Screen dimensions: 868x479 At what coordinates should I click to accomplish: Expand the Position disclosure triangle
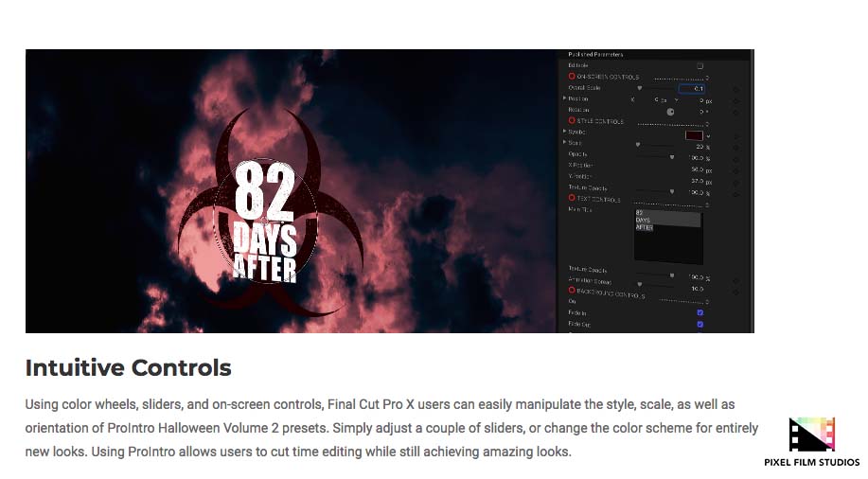[565, 98]
